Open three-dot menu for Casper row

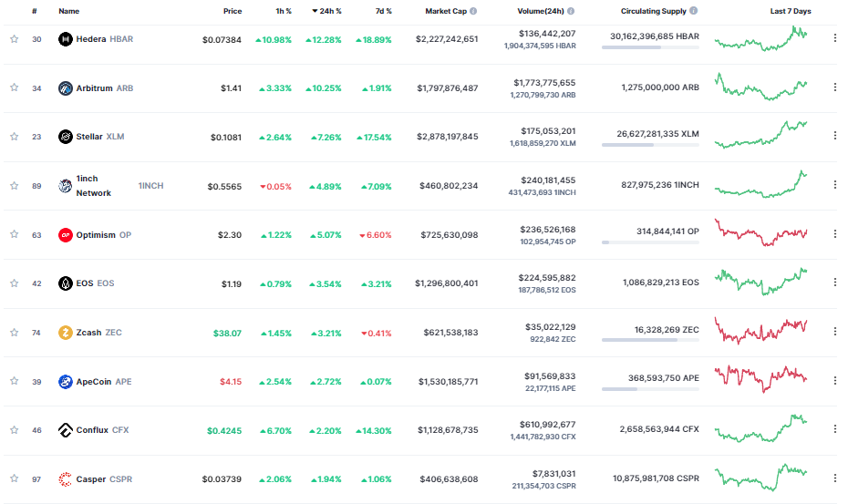point(834,478)
